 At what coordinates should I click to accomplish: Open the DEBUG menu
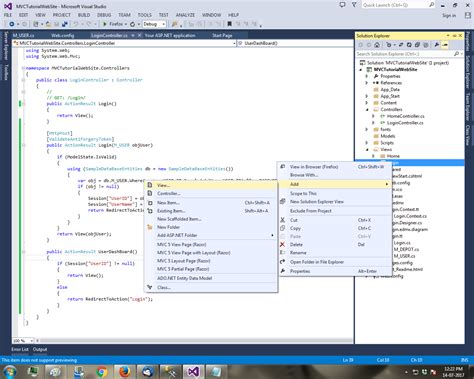(104, 15)
